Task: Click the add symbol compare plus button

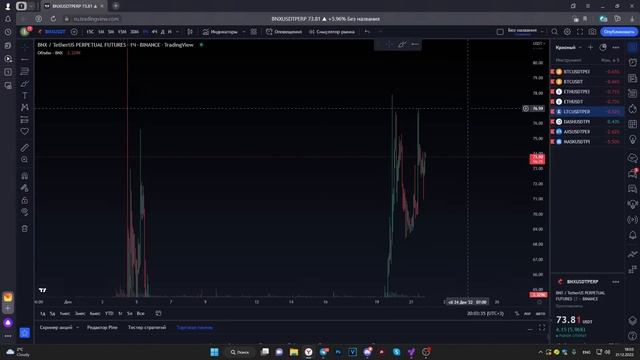Action: click(74, 32)
